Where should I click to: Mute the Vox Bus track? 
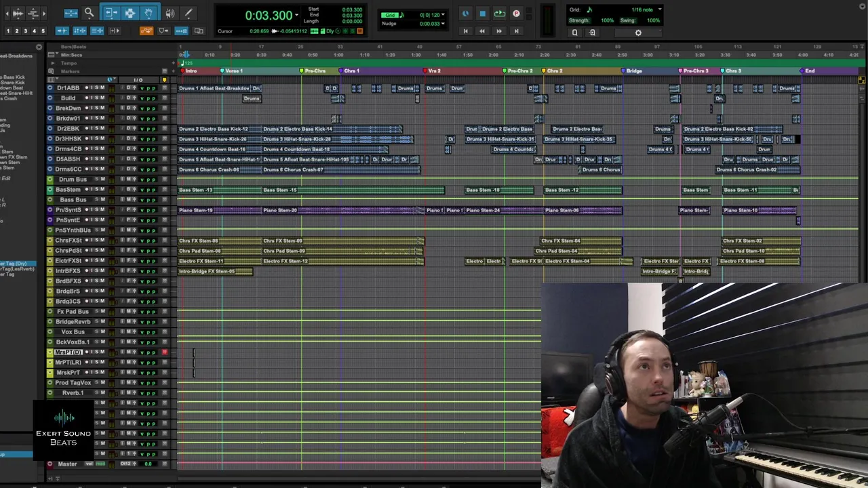click(102, 331)
